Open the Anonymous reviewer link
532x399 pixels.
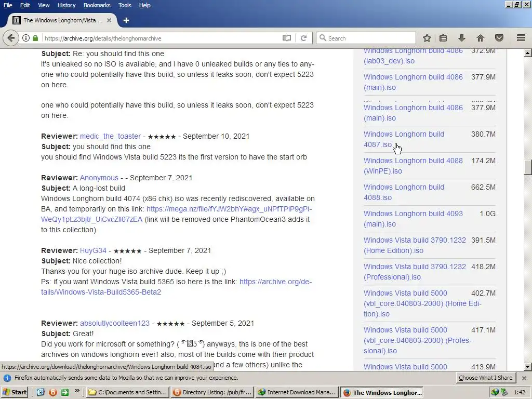pos(99,178)
